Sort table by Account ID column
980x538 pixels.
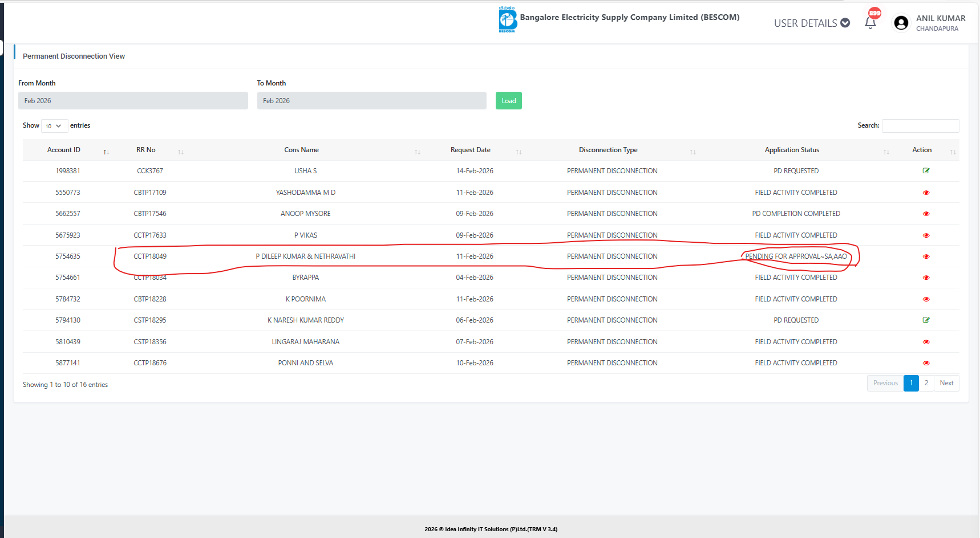(64, 150)
